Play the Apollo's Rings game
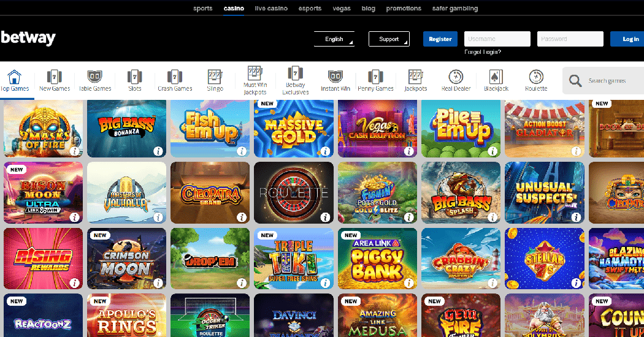644x337 pixels. tap(126, 315)
